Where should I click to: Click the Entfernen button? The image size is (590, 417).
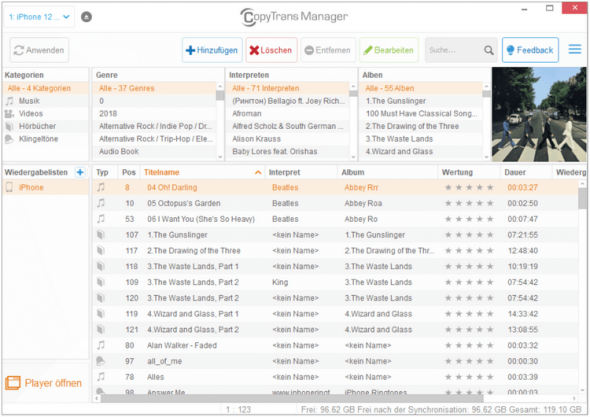click(x=328, y=50)
